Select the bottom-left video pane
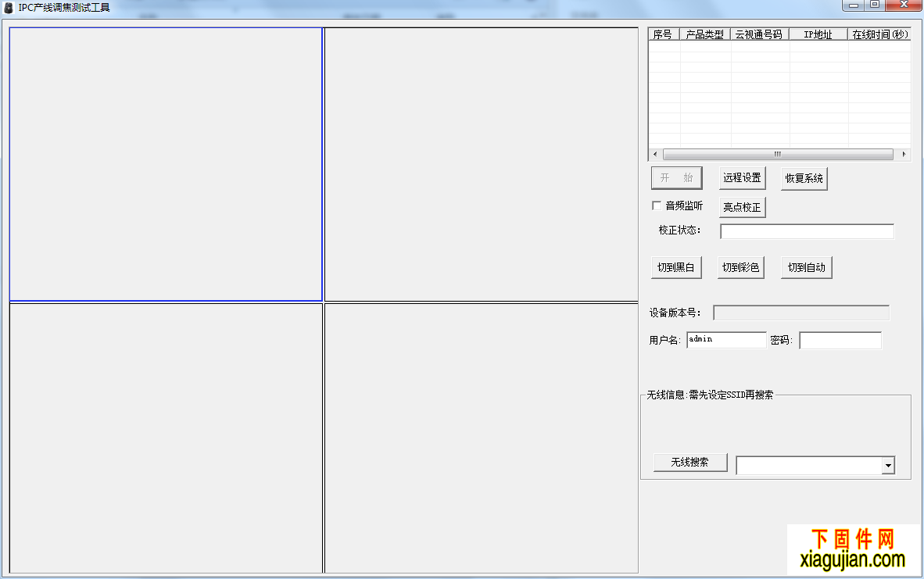Image resolution: width=924 pixels, height=579 pixels. 166,438
